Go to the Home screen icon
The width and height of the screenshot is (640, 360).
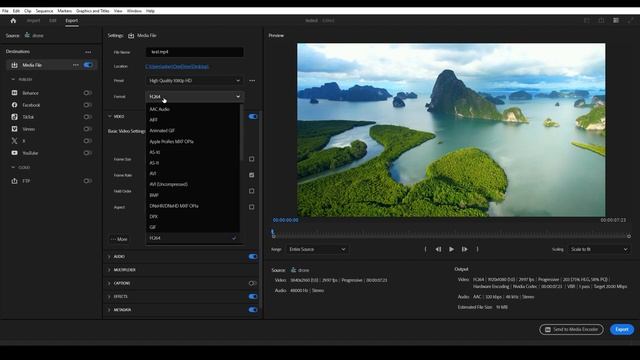13,20
